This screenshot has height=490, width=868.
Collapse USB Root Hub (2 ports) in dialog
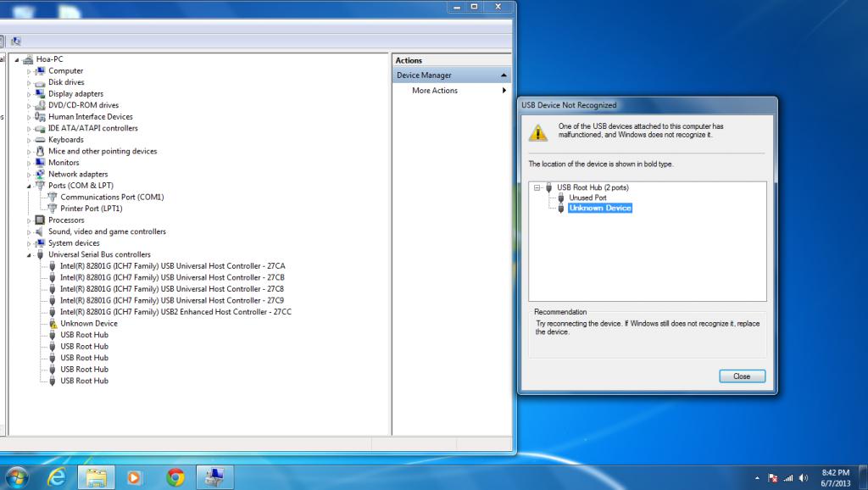pyautogui.click(x=537, y=187)
